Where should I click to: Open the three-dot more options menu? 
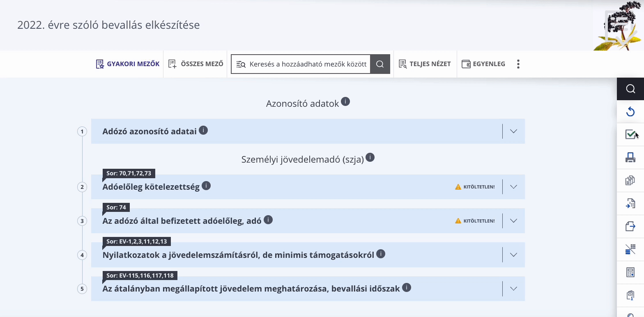[x=518, y=64]
